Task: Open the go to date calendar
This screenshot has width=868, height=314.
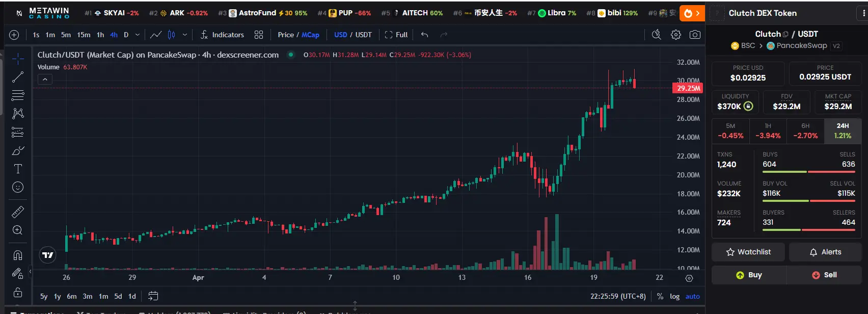Action: (153, 296)
